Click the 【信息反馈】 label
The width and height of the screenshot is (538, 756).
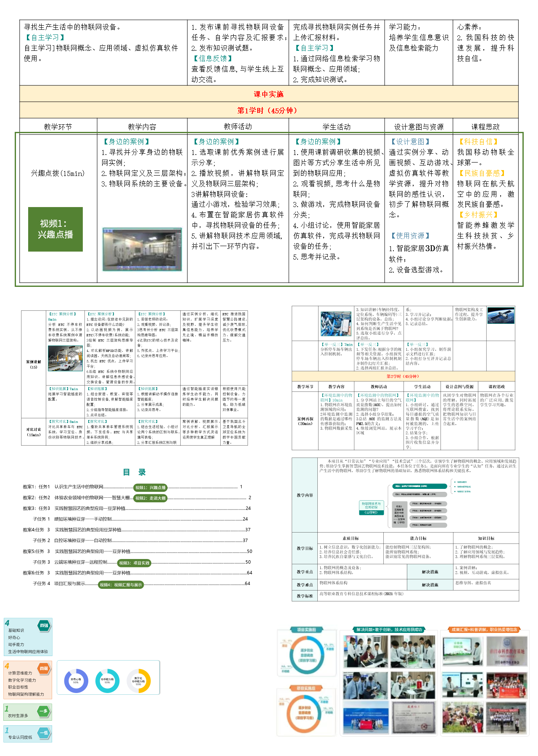click(213, 58)
